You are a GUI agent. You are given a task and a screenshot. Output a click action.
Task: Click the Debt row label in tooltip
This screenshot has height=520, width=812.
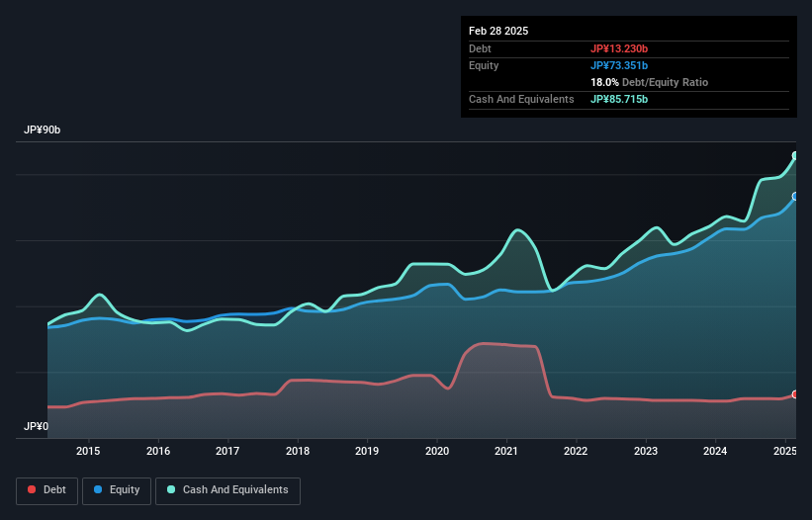480,48
